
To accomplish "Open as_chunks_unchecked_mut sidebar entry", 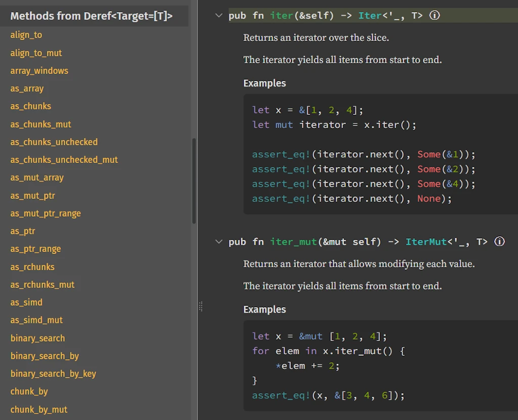I will (64, 160).
